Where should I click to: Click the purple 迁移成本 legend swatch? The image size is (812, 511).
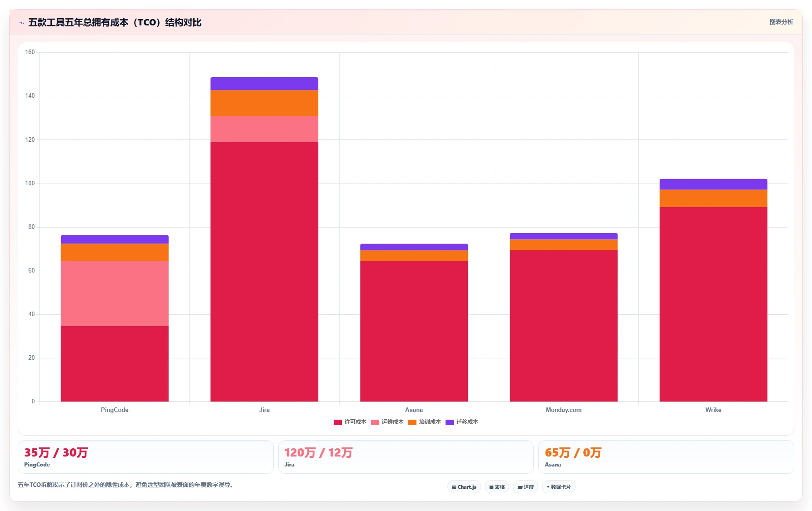[x=450, y=422]
